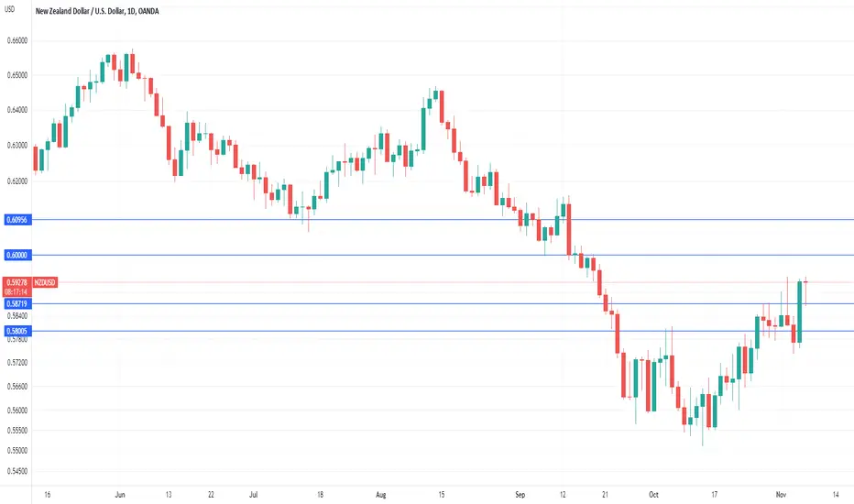Click the NZDUSD symbol tag
Image resolution: width=854 pixels, height=504 pixels.
point(45,282)
